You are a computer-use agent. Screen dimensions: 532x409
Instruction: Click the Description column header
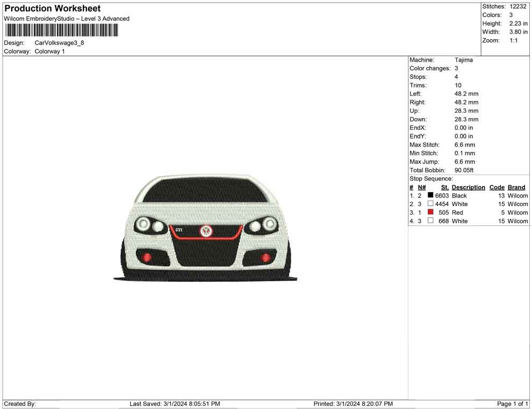[468, 187]
